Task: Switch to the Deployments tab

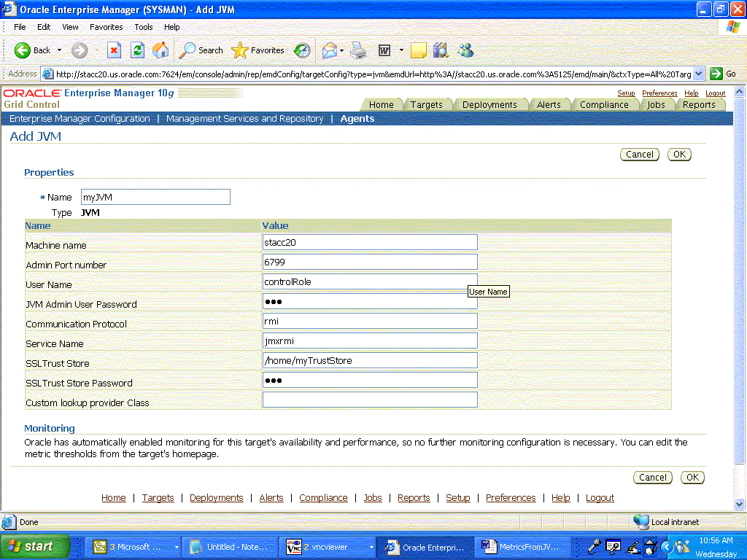Action: (489, 105)
